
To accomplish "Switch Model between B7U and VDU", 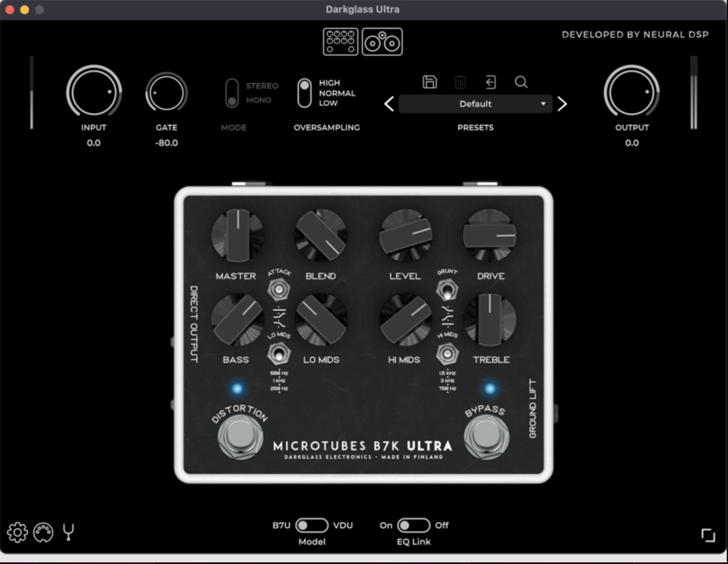I will 312,525.
